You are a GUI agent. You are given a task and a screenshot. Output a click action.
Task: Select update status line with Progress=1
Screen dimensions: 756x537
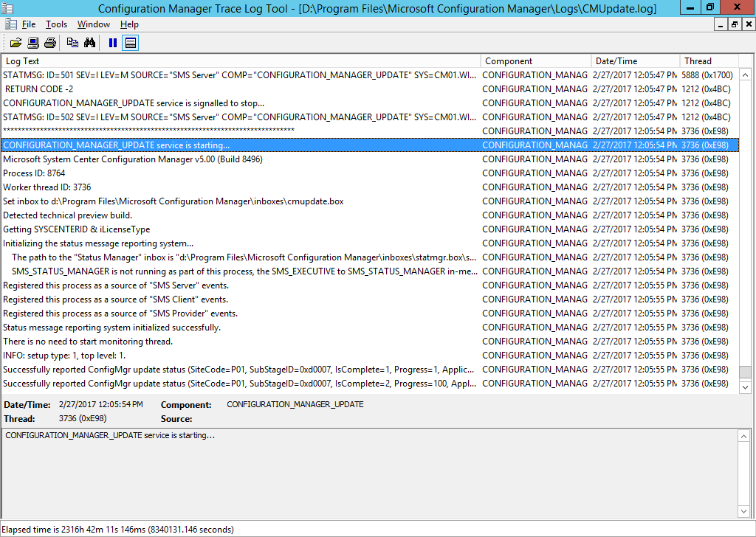[x=371, y=370]
